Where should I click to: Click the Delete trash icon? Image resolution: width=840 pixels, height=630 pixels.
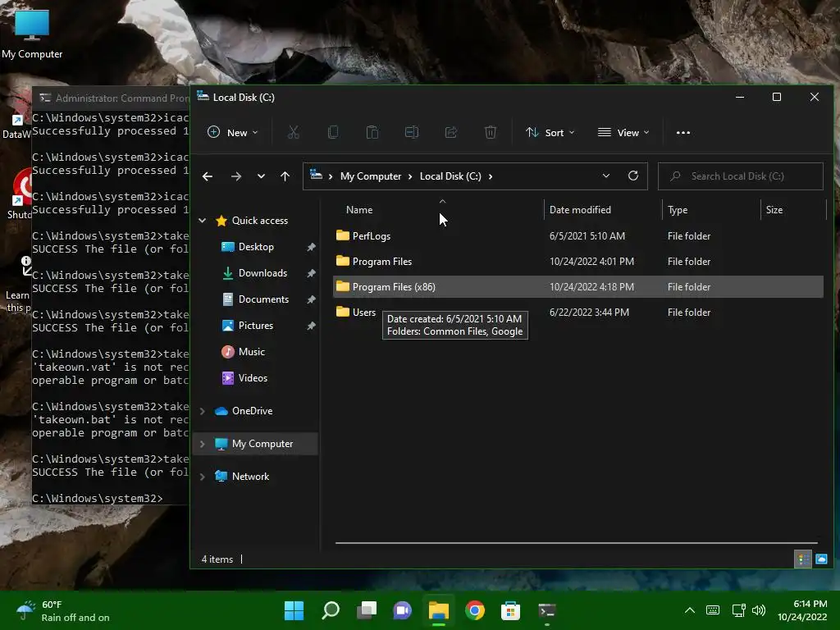491,132
